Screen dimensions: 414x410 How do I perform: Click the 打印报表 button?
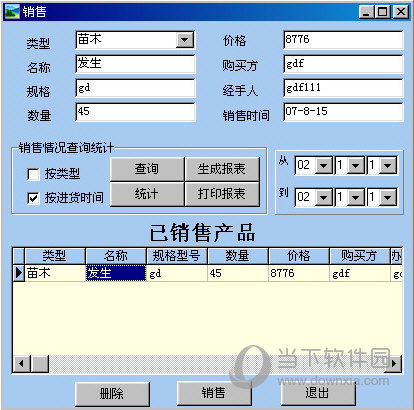(222, 194)
